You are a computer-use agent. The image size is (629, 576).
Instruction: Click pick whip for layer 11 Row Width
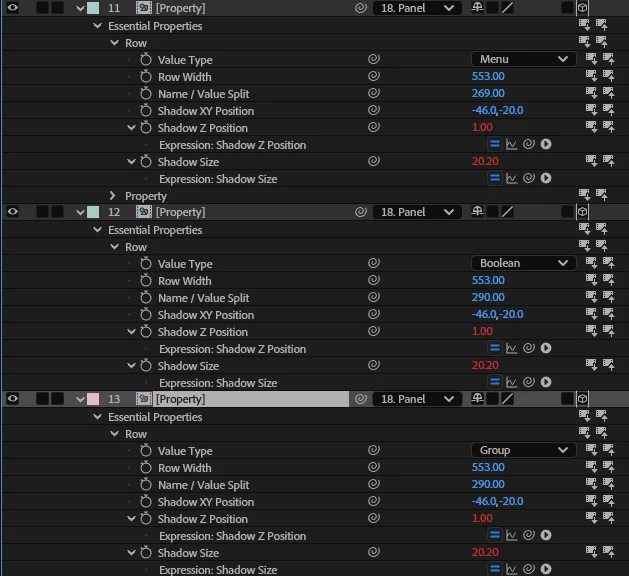[374, 76]
